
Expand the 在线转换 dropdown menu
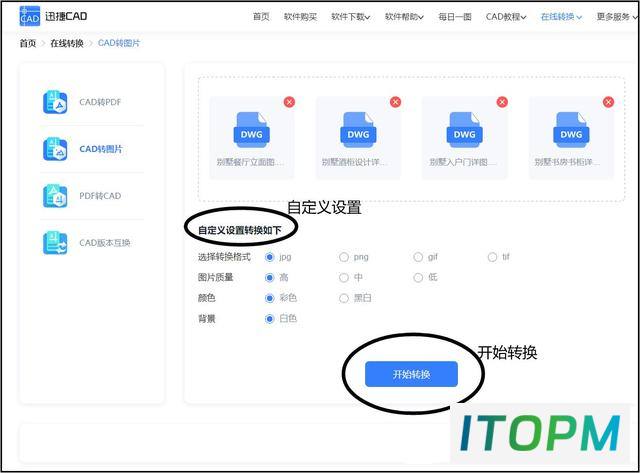coord(561,17)
